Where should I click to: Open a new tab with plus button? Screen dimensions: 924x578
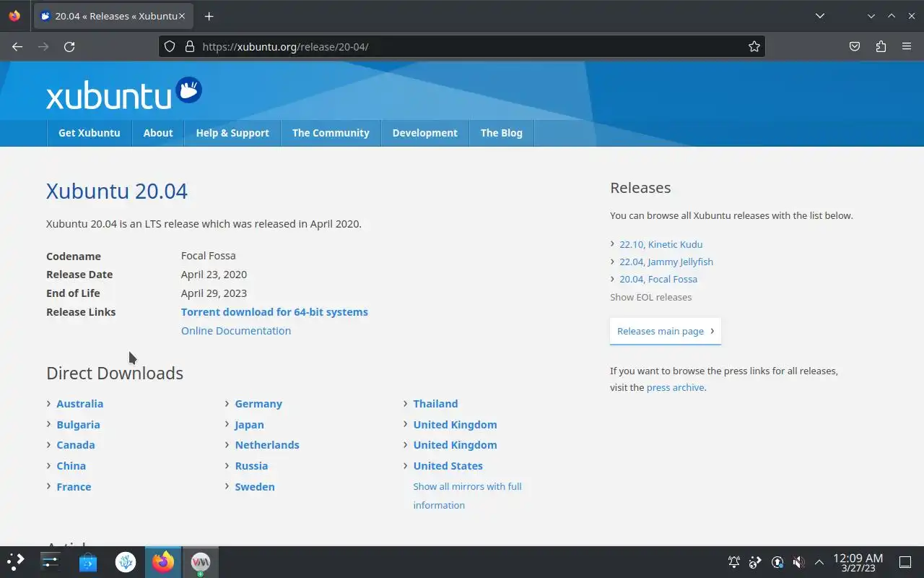tap(209, 16)
